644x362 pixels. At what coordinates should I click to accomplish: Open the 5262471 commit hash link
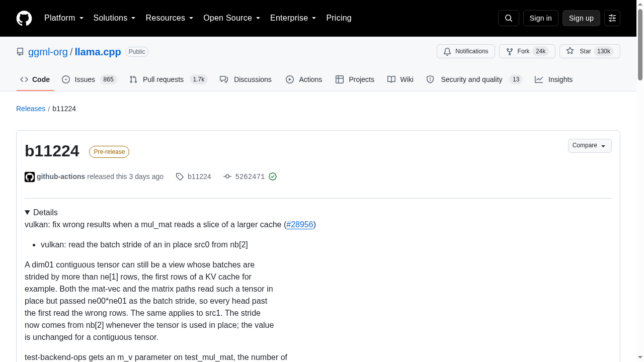(x=250, y=177)
